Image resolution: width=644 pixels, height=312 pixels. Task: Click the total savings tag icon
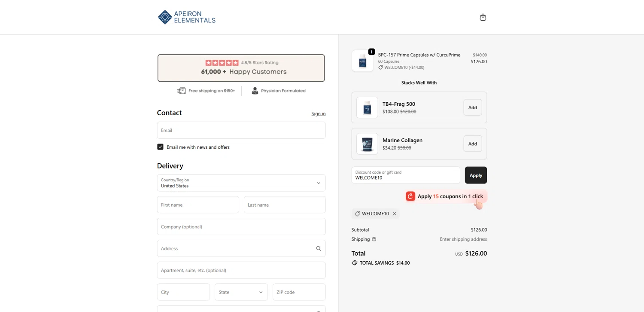coord(355,263)
